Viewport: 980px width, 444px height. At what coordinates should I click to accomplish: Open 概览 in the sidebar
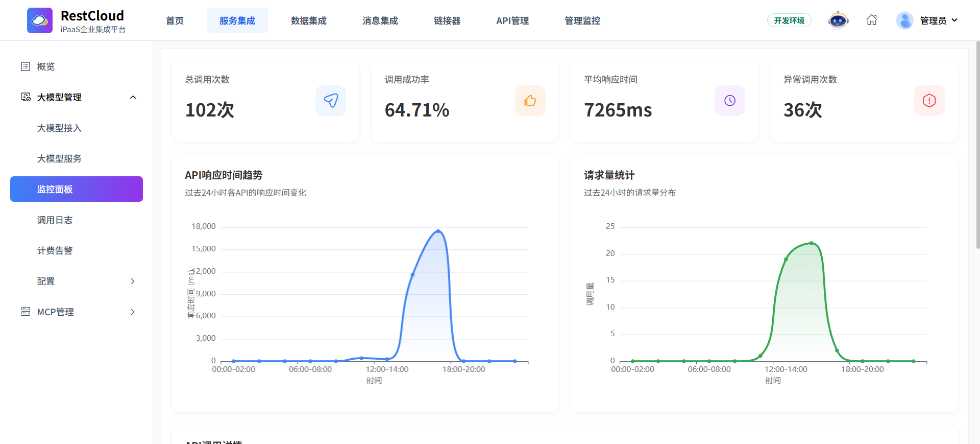[x=46, y=66]
